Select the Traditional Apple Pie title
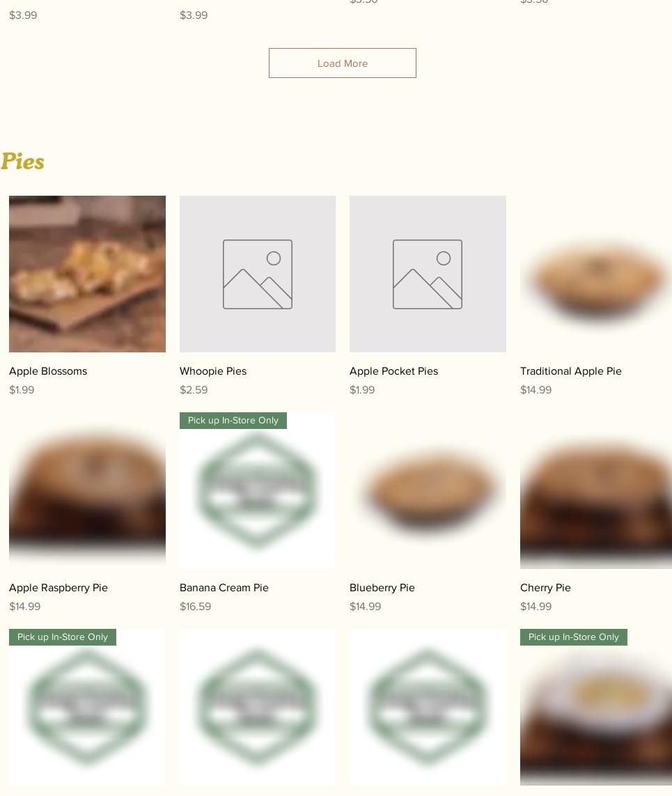This screenshot has width=672, height=796. [x=571, y=371]
